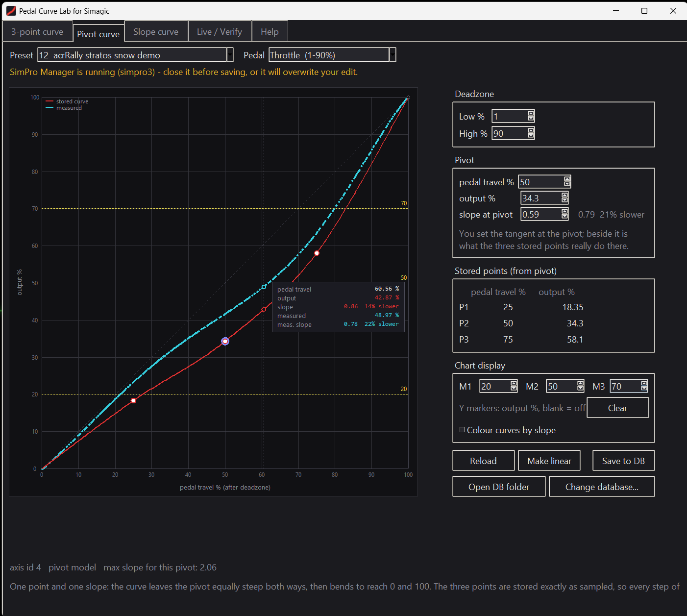Click the M1 marker value field

pos(495,386)
